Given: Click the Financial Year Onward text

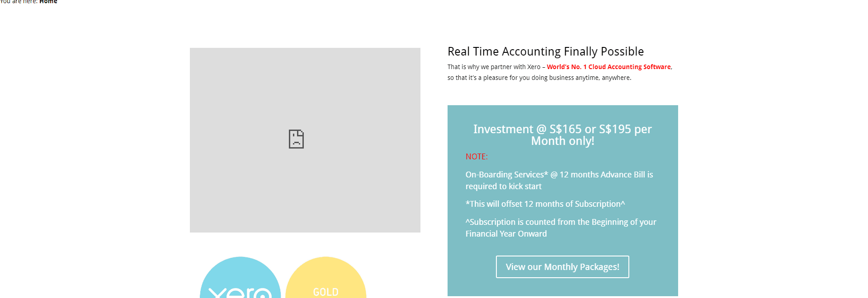Looking at the screenshot, I should pyautogui.click(x=506, y=234).
